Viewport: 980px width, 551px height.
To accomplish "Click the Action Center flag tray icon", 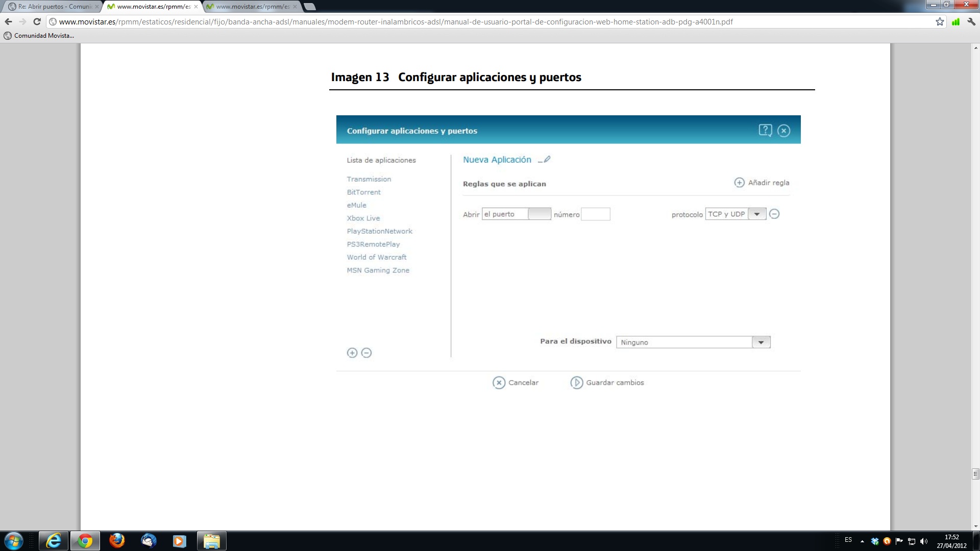I will 899,541.
